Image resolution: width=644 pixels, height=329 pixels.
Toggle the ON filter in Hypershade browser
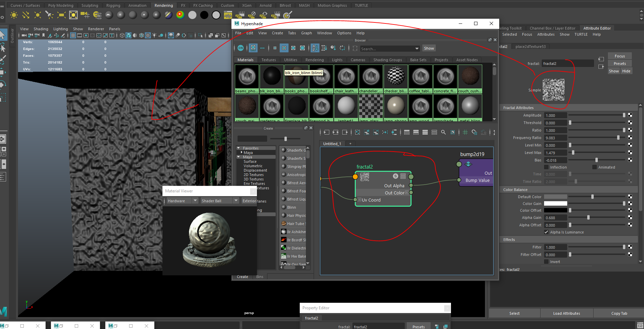pyautogui.click(x=241, y=48)
